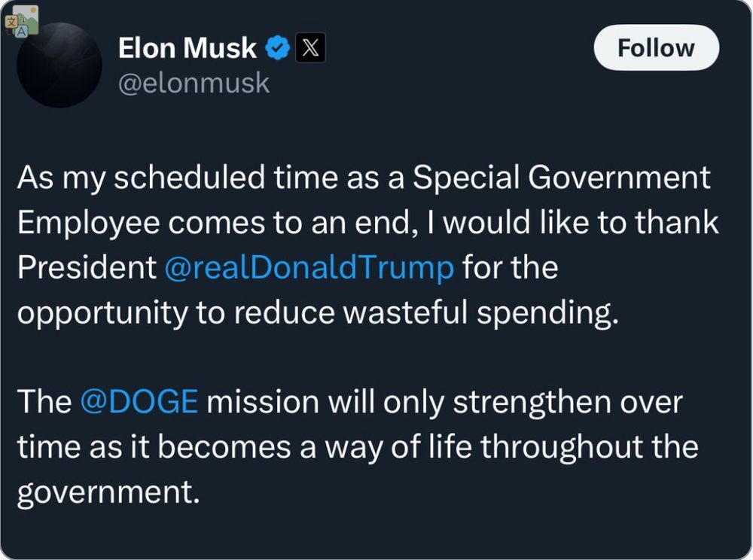The image size is (753, 560).
Task: Click the word "thank" in tweet
Action: pos(676,223)
